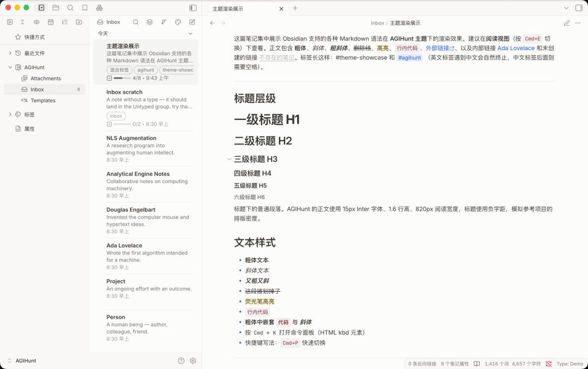This screenshot has width=588, height=369.
Task: Open the bookmarks tab
Action: 85,8
